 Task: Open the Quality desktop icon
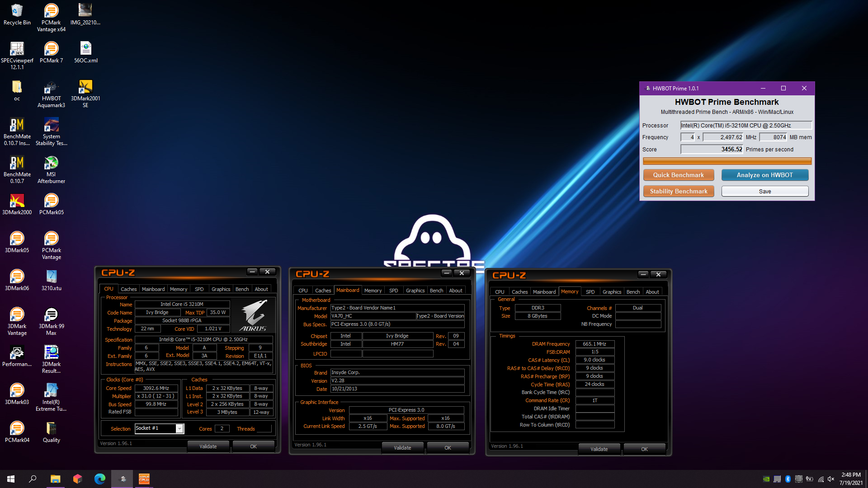(x=51, y=432)
